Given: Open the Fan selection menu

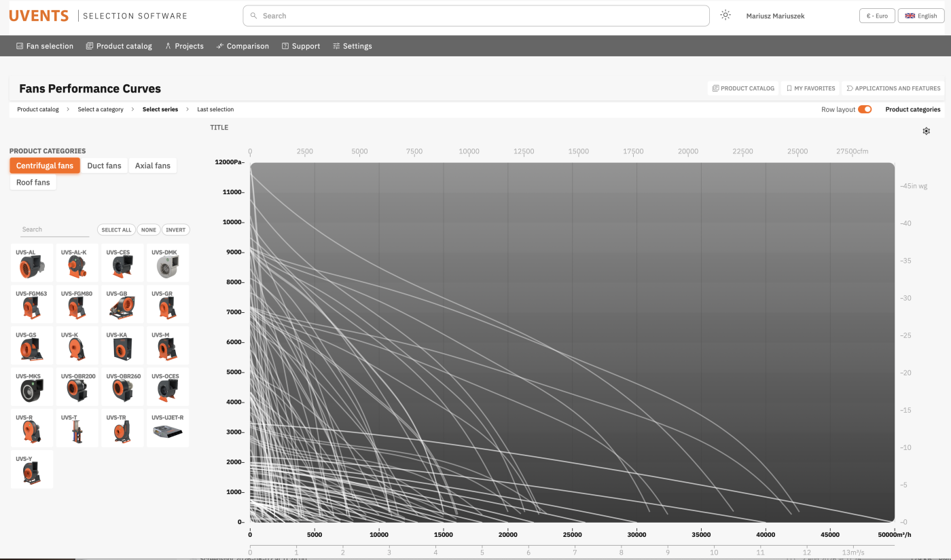Looking at the screenshot, I should [x=45, y=46].
